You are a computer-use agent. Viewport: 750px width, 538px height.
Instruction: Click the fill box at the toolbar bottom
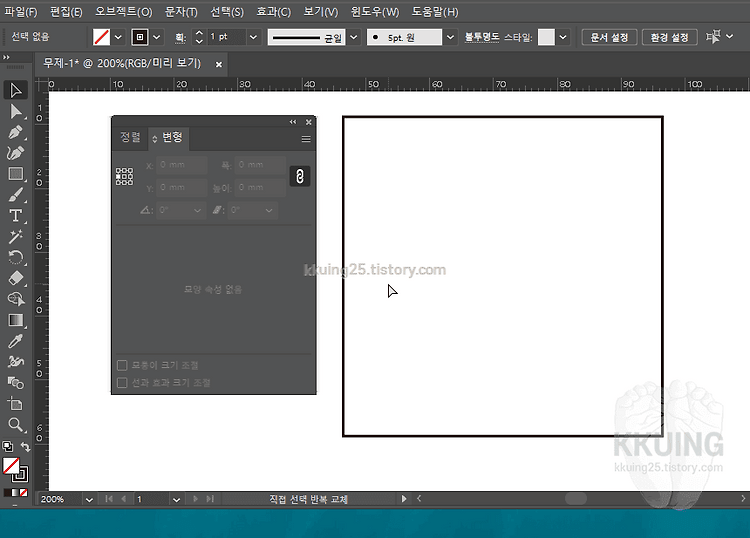(11, 466)
